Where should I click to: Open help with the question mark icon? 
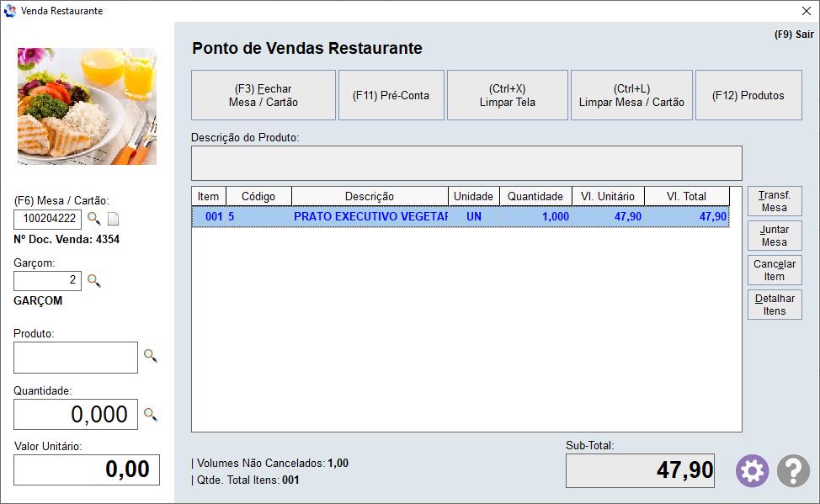[792, 471]
